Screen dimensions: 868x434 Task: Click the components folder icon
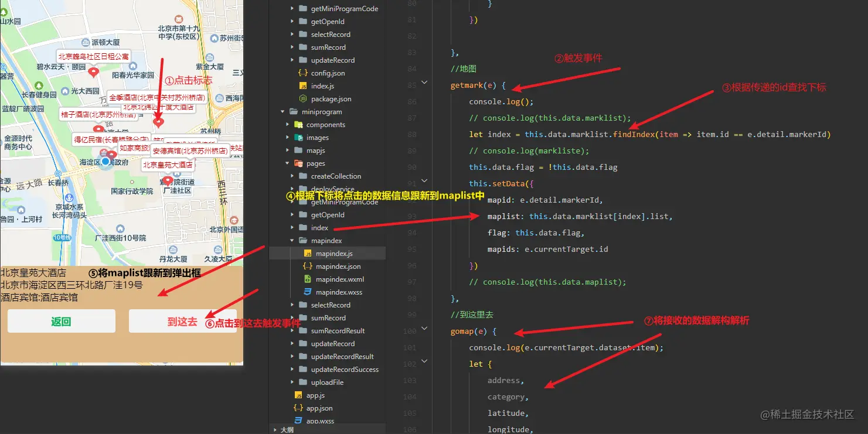click(x=298, y=125)
